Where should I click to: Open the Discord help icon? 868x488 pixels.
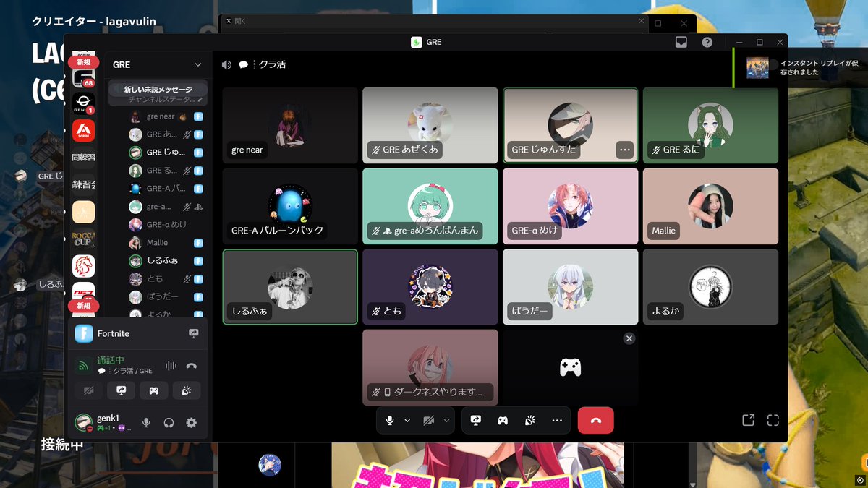(707, 42)
